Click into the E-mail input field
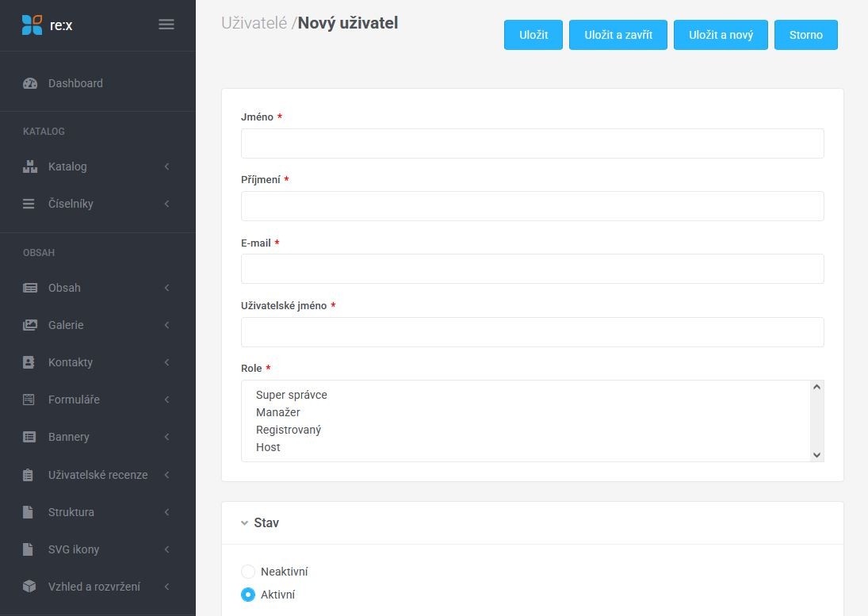The height and width of the screenshot is (616, 868). pyautogui.click(x=532, y=269)
